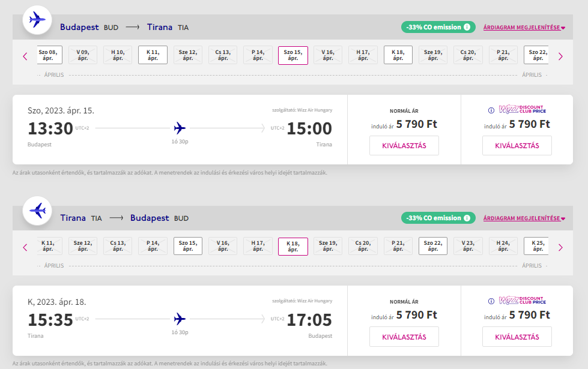
Task: Select Szo 22, ápr. return date
Action: [x=433, y=246]
